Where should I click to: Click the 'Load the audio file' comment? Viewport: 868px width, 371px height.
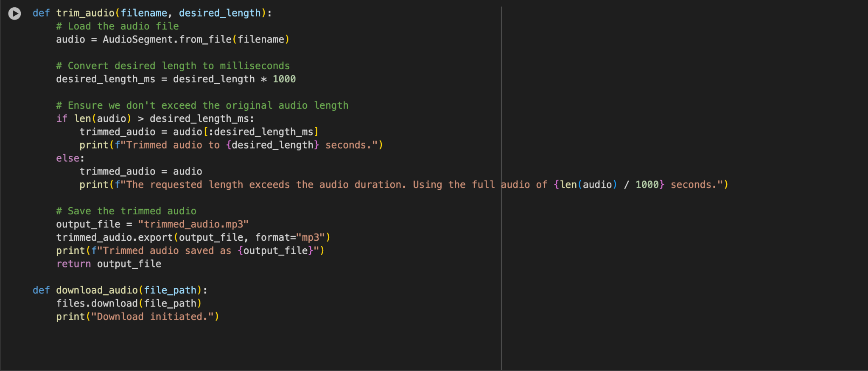click(x=118, y=26)
